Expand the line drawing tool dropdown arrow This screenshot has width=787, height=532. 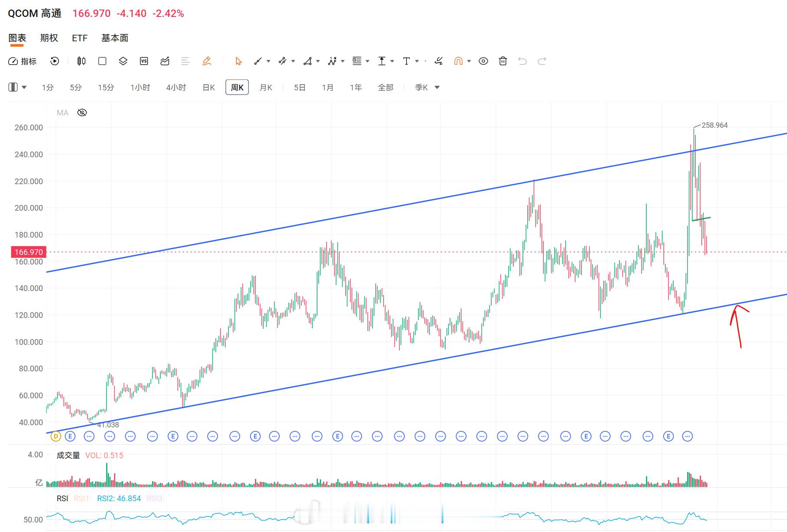click(x=268, y=61)
